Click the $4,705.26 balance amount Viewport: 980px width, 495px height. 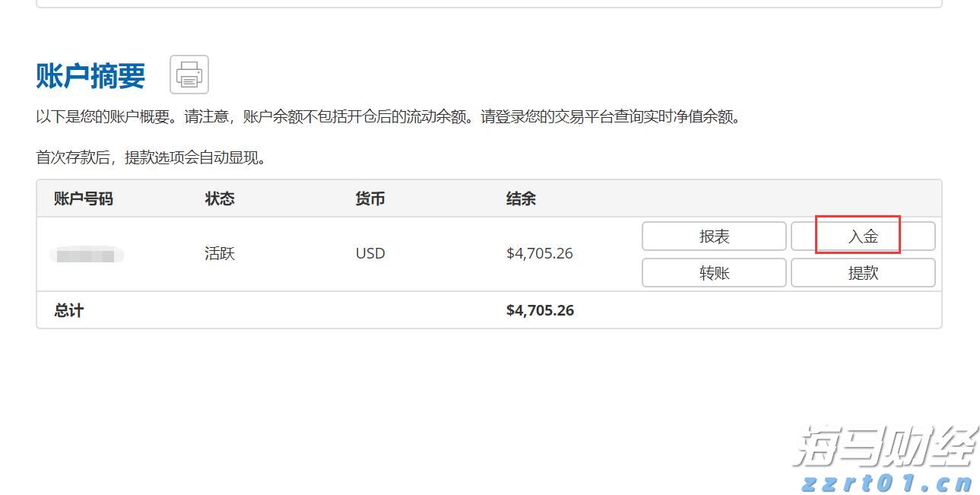540,253
